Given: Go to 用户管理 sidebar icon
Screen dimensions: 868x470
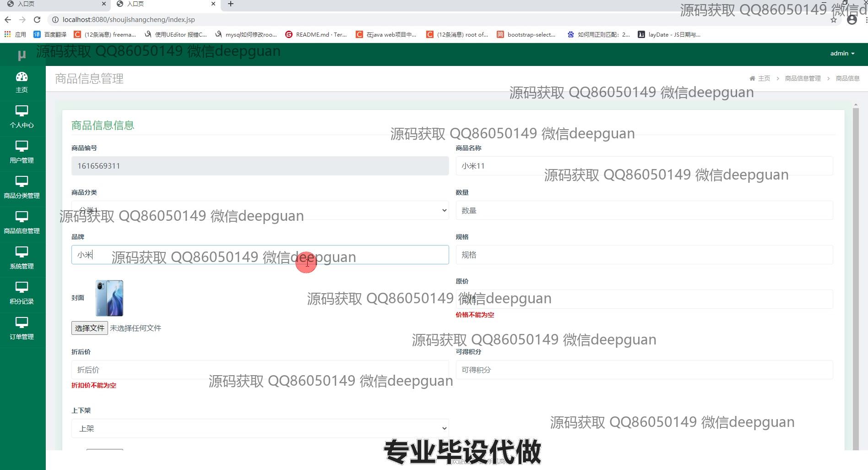Looking at the screenshot, I should coord(22,153).
